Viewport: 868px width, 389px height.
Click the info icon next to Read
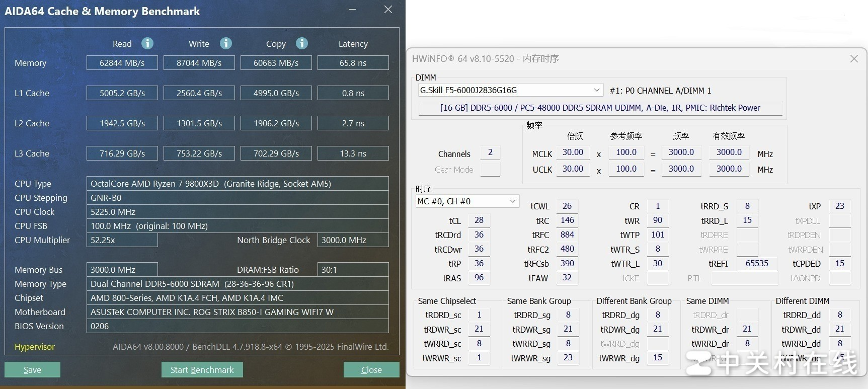pos(147,43)
